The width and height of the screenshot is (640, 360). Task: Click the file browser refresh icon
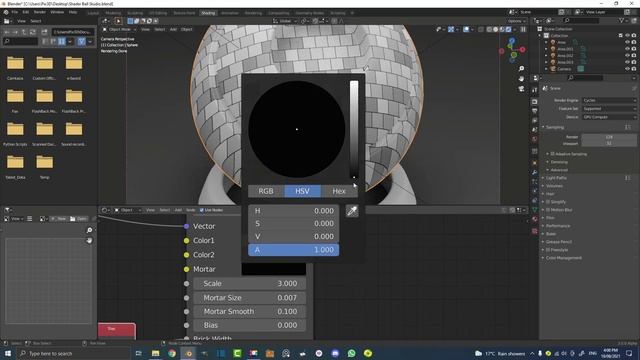coord(33,31)
